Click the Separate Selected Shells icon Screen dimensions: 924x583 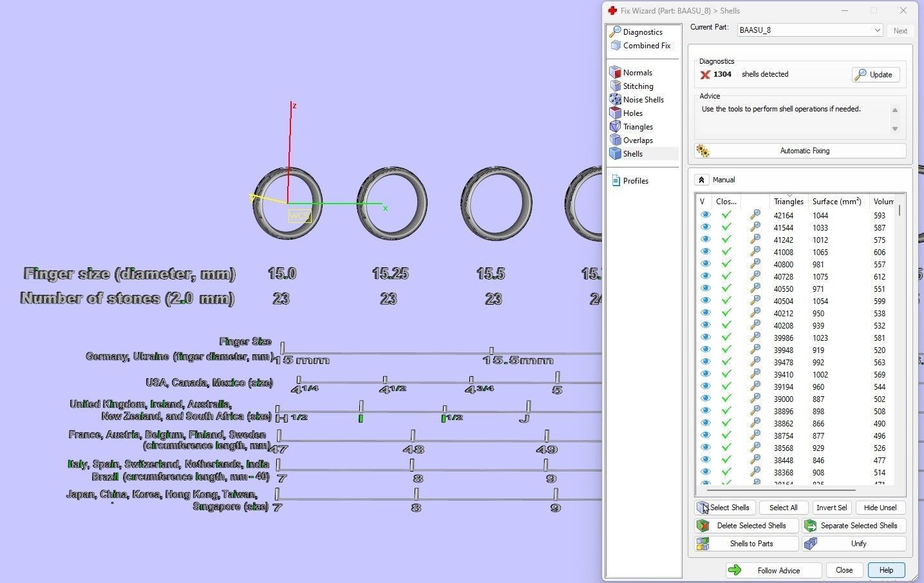(x=810, y=526)
